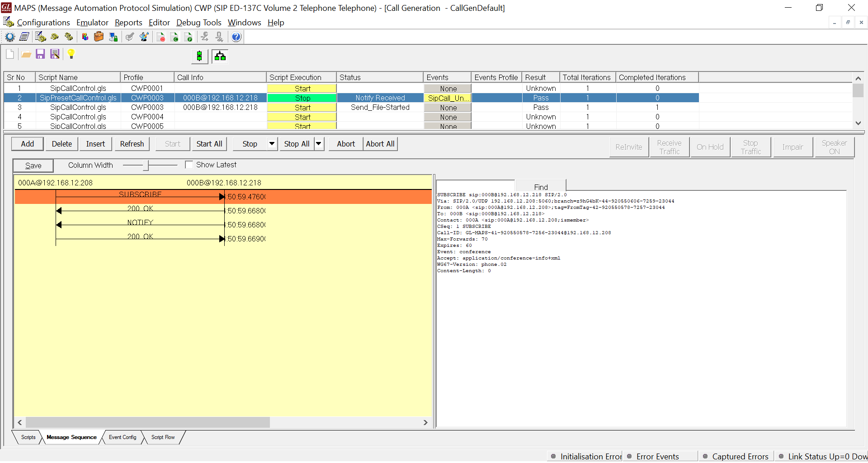Open the Help menu
This screenshot has width=868, height=463.
tap(276, 23)
